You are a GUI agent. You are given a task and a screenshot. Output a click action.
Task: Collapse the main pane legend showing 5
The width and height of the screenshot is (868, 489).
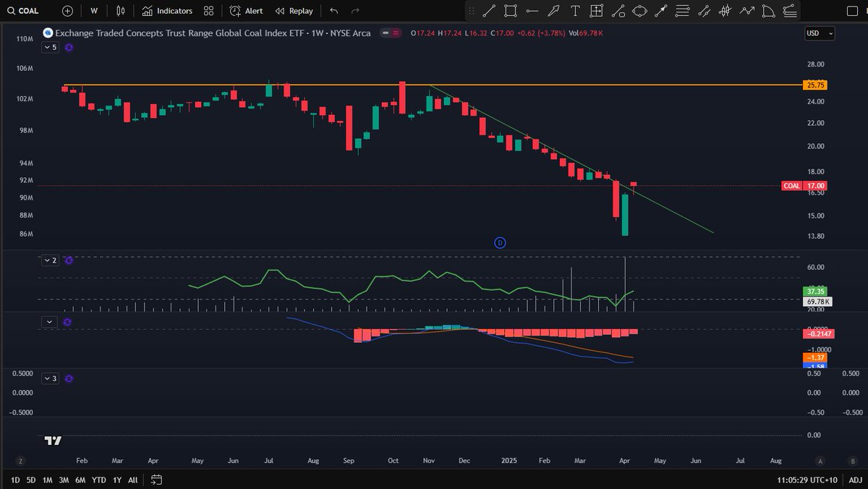pyautogui.click(x=50, y=47)
